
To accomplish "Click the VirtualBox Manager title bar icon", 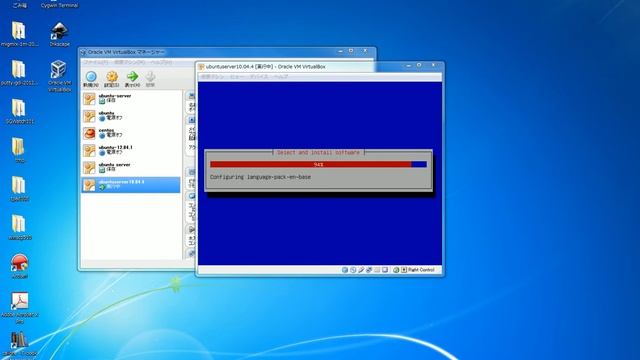I will pyautogui.click(x=84, y=52).
